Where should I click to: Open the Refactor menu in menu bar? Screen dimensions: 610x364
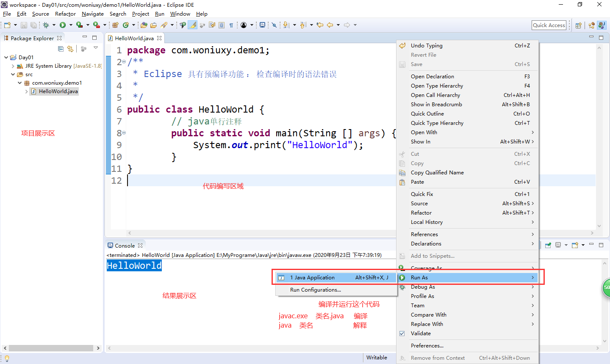coord(65,14)
